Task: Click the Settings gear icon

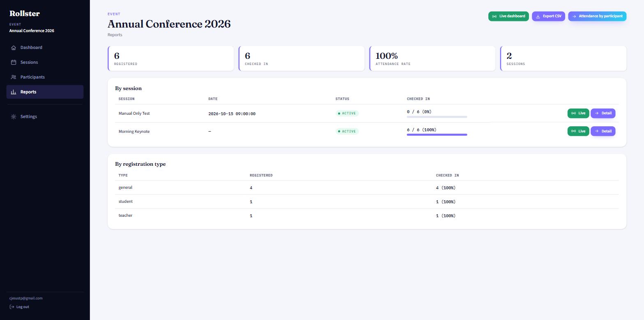Action: pyautogui.click(x=14, y=117)
